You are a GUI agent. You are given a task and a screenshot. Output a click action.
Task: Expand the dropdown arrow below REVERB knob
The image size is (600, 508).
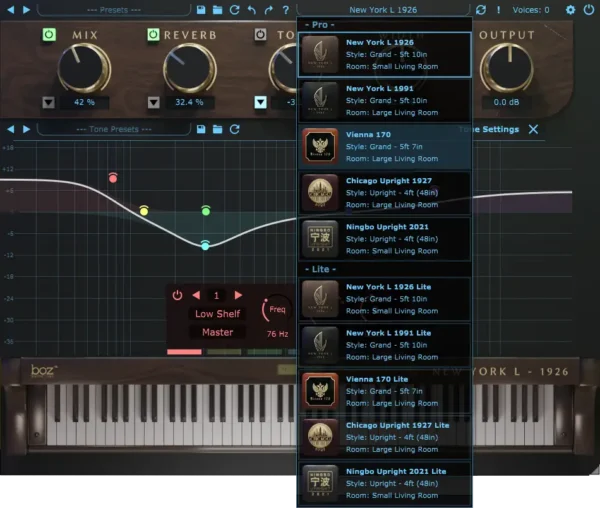coord(153,102)
